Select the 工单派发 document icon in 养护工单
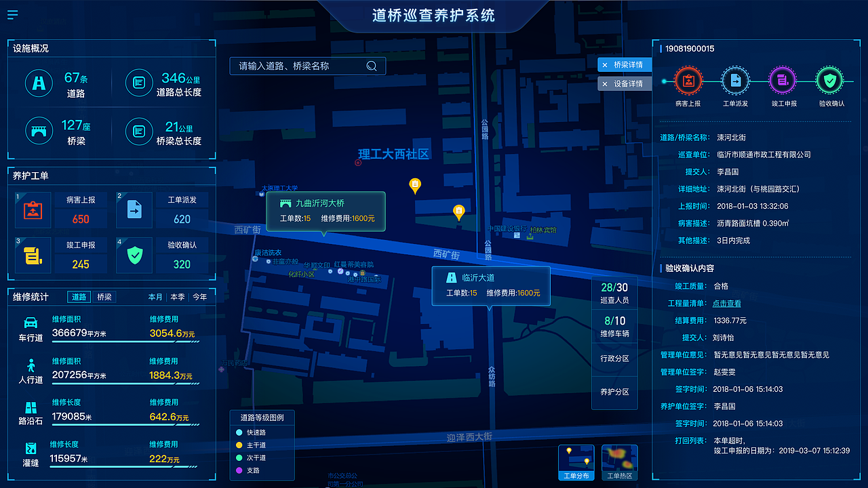Image resolution: width=868 pixels, height=488 pixels. click(x=134, y=210)
